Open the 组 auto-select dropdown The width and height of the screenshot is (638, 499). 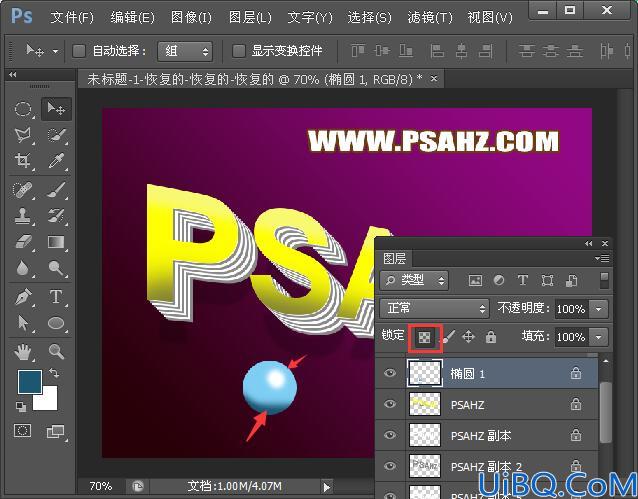[x=185, y=51]
